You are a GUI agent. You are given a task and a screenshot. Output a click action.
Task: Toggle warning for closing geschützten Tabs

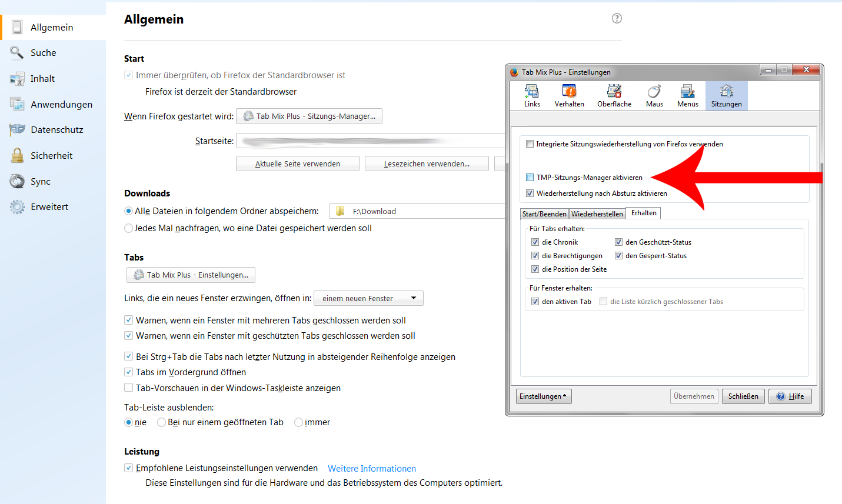pyautogui.click(x=128, y=335)
